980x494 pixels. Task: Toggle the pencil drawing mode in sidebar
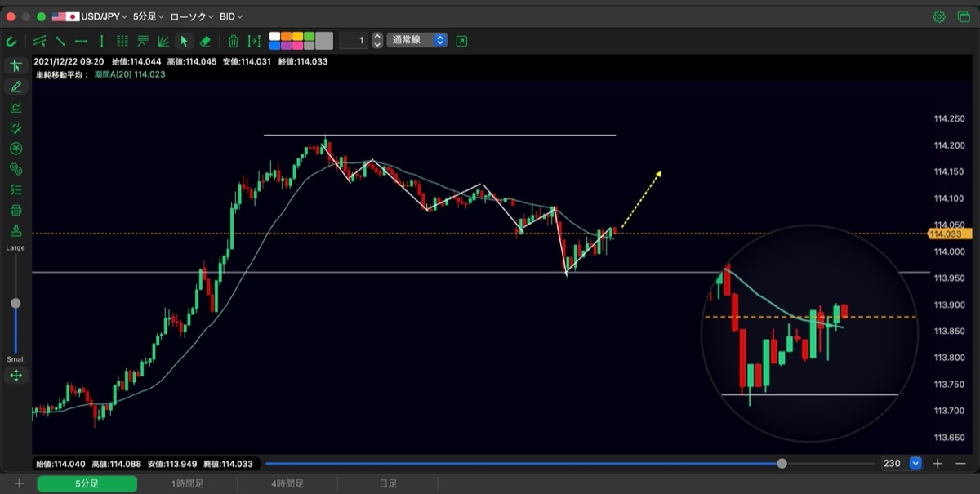click(16, 87)
